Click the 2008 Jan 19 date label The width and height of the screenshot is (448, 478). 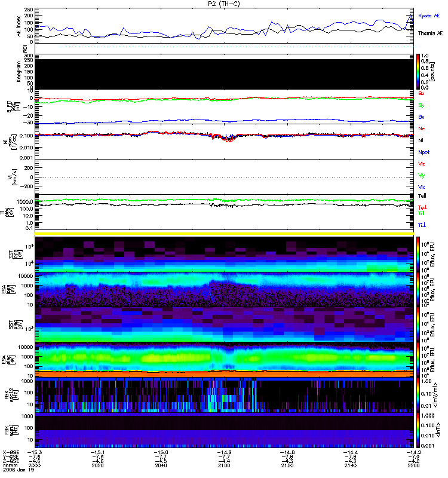[x=19, y=470]
